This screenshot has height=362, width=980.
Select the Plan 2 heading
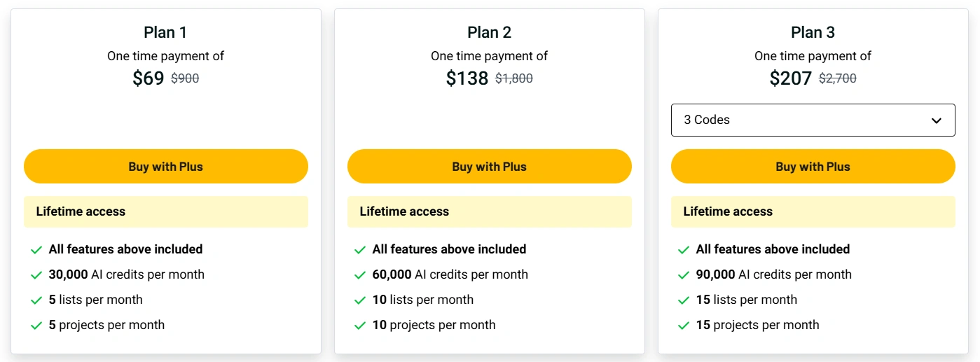pos(490,32)
